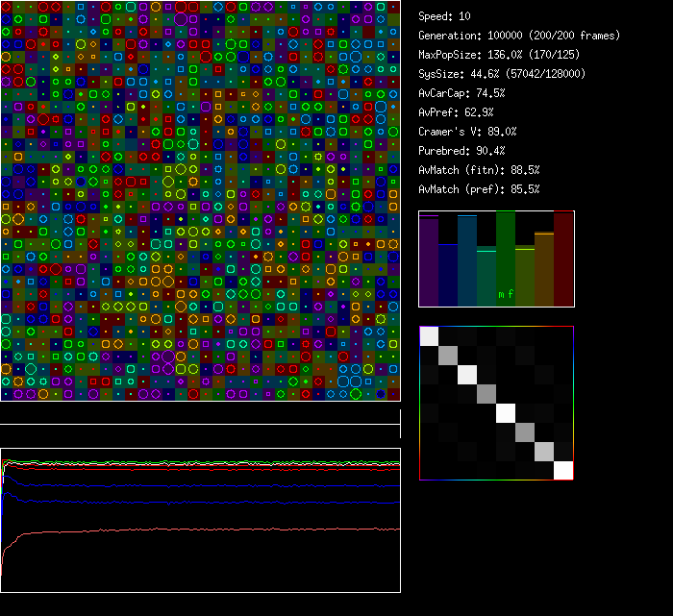Image resolution: width=673 pixels, height=616 pixels.
Task: Click the top-left cell of the population grid
Action: click(6, 7)
